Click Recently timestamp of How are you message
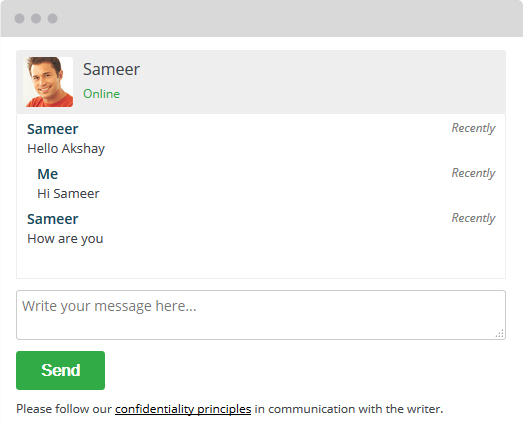This screenshot has width=523, height=429. [x=473, y=218]
